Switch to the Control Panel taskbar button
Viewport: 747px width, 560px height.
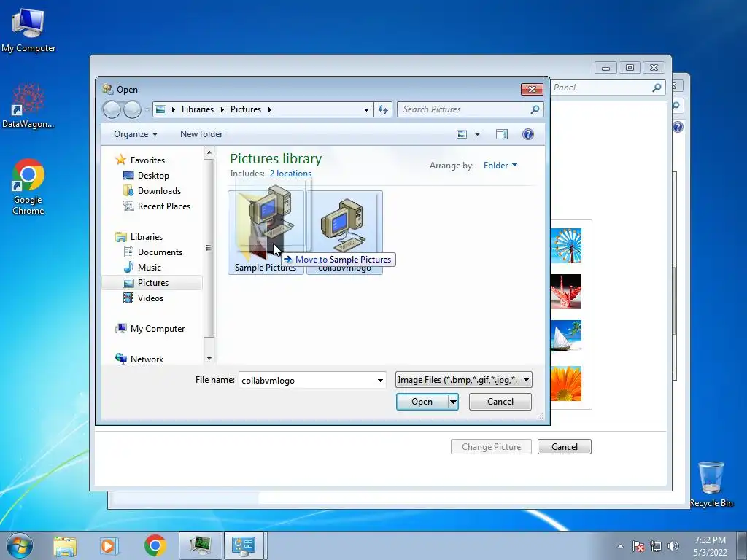pos(244,545)
